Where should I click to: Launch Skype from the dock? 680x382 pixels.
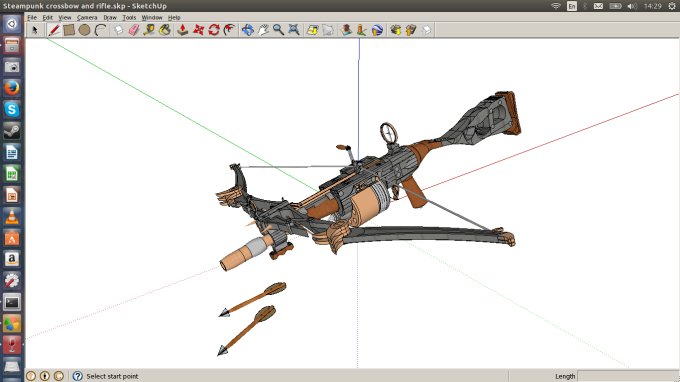(x=12, y=109)
